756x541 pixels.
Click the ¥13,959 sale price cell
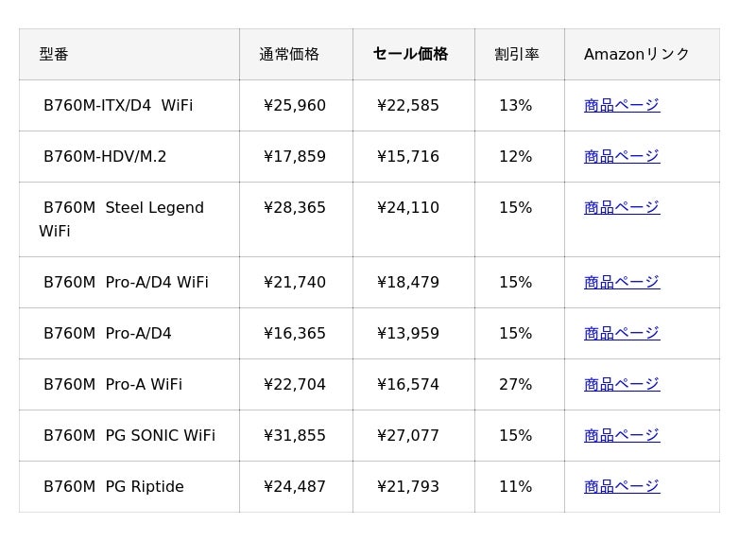click(x=408, y=333)
